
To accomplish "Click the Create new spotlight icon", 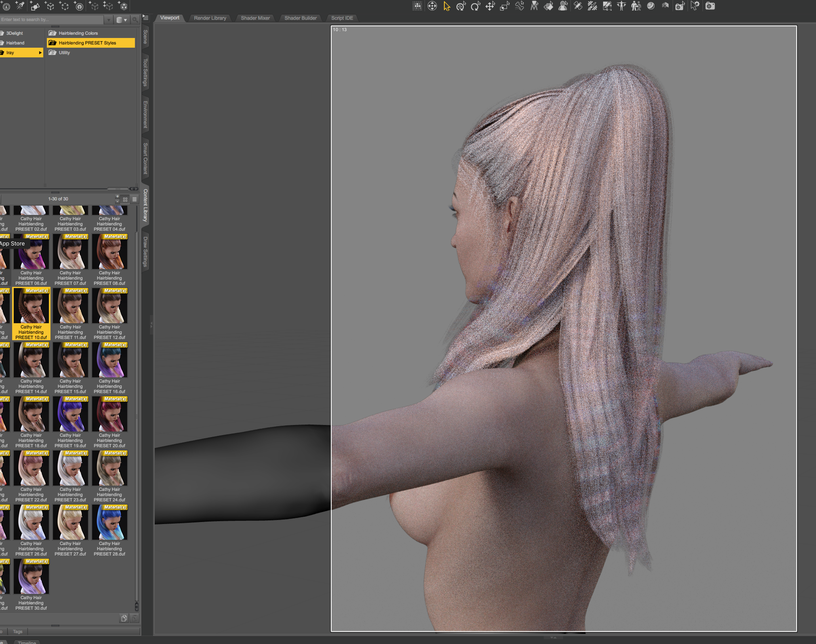I will click(x=20, y=6).
